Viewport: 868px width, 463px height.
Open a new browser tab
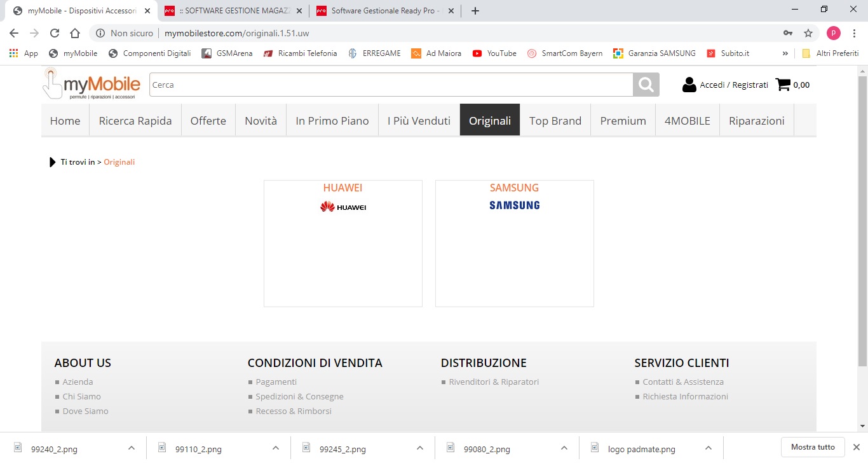click(x=475, y=11)
